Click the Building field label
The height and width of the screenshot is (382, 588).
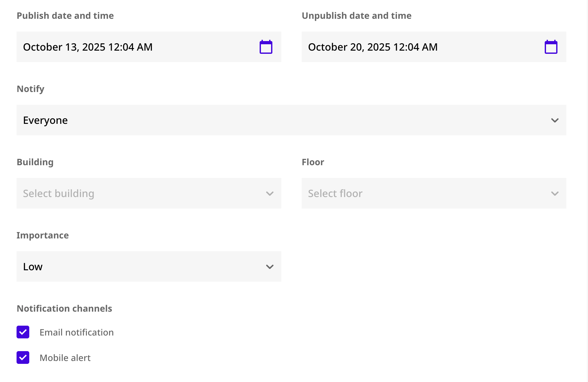click(35, 162)
